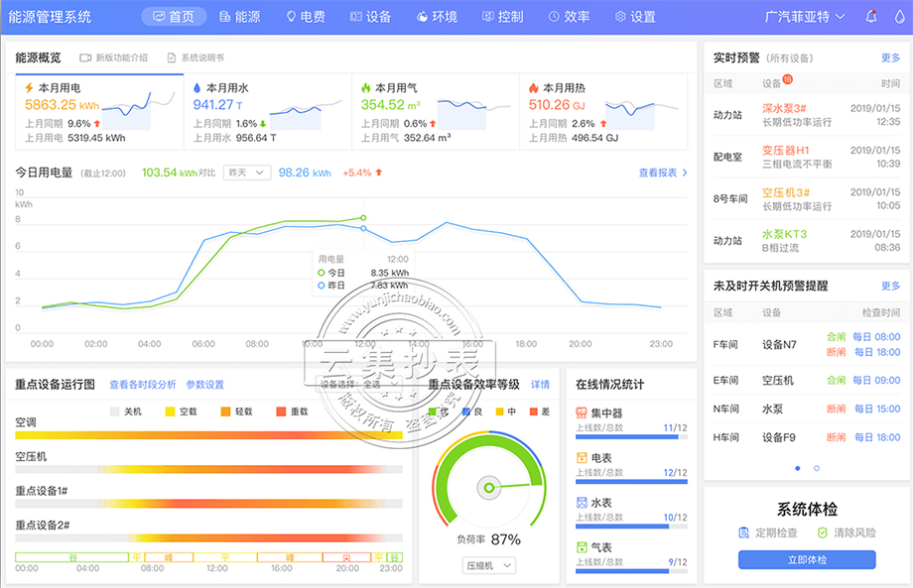Click the water drop theme icon
Image resolution: width=913 pixels, height=588 pixels.
[899, 17]
